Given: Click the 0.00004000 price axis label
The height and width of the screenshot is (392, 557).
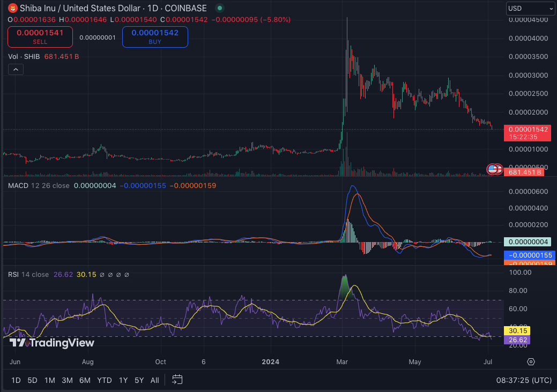Looking at the screenshot, I should pyautogui.click(x=528, y=39).
